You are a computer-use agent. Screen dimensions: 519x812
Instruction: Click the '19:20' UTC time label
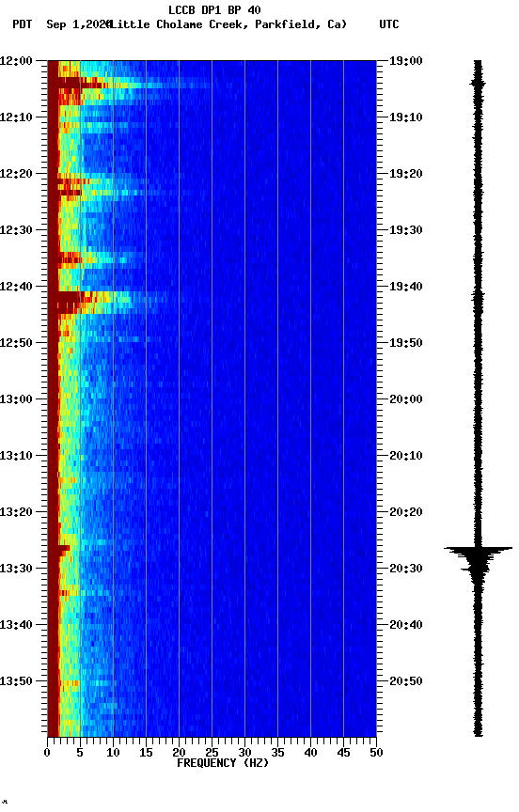(x=406, y=174)
